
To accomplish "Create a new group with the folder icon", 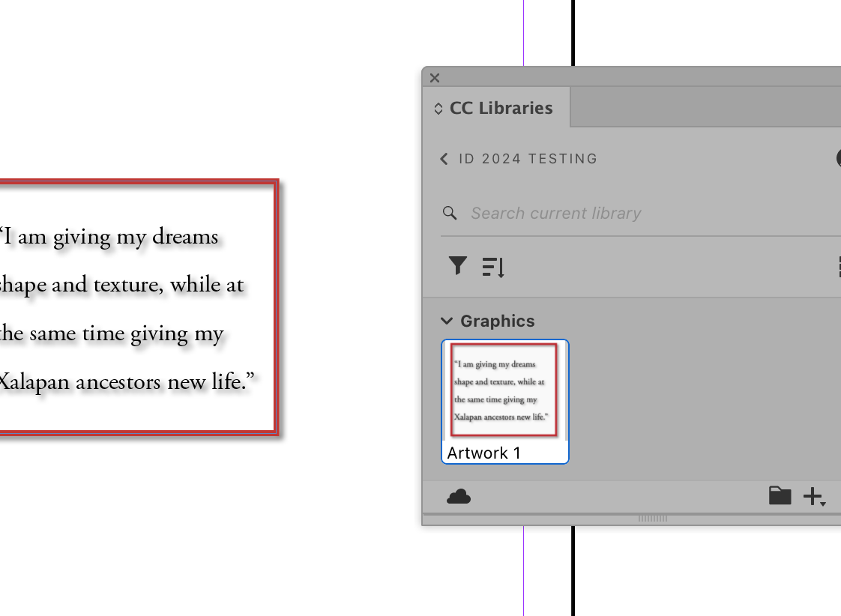I will (780, 495).
